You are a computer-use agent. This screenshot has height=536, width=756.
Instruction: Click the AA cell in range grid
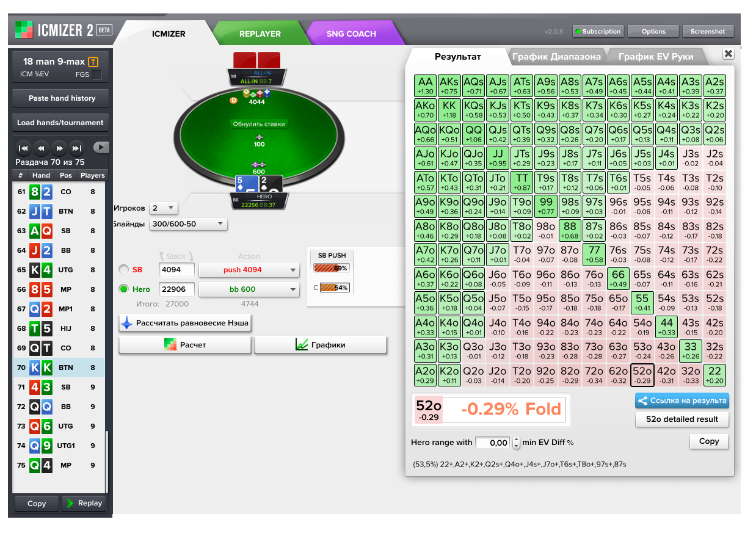[x=426, y=85]
